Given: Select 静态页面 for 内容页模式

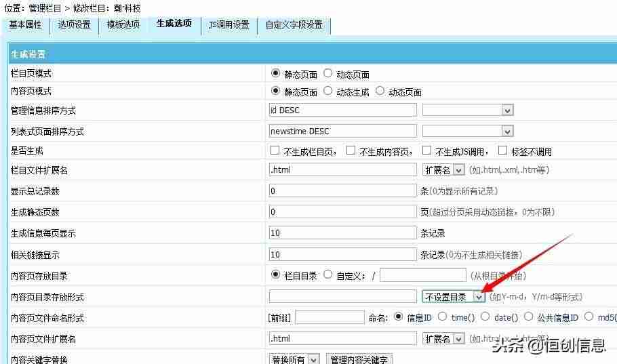Looking at the screenshot, I should [x=275, y=91].
